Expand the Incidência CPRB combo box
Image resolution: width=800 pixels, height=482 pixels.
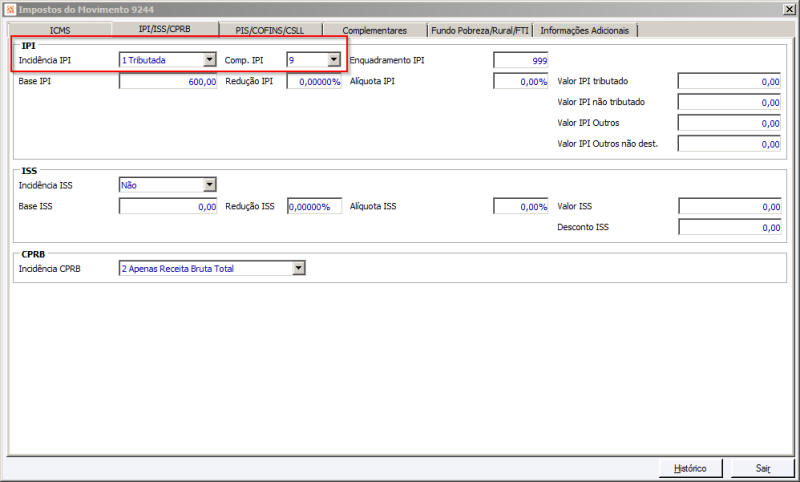(299, 268)
